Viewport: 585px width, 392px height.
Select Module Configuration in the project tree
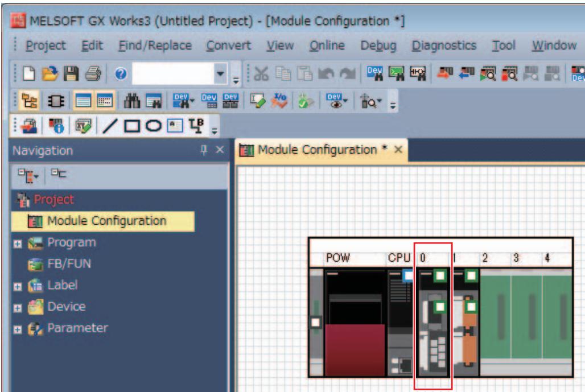pos(103,221)
